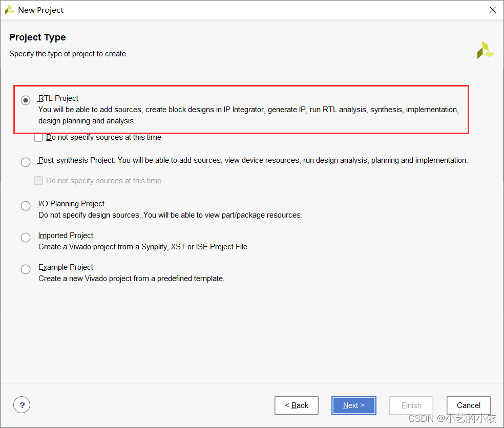Close the New Project dialog
Image resolution: width=504 pixels, height=428 pixels.
click(x=492, y=10)
